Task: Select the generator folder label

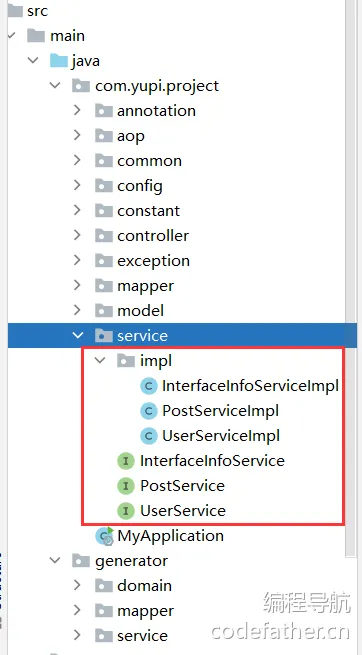Action: pos(132,561)
